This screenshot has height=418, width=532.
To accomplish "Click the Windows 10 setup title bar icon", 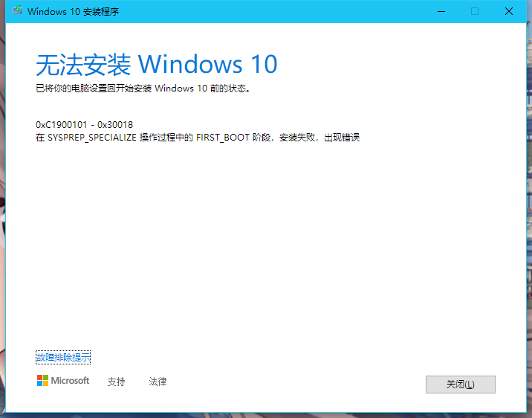I will pyautogui.click(x=15, y=12).
